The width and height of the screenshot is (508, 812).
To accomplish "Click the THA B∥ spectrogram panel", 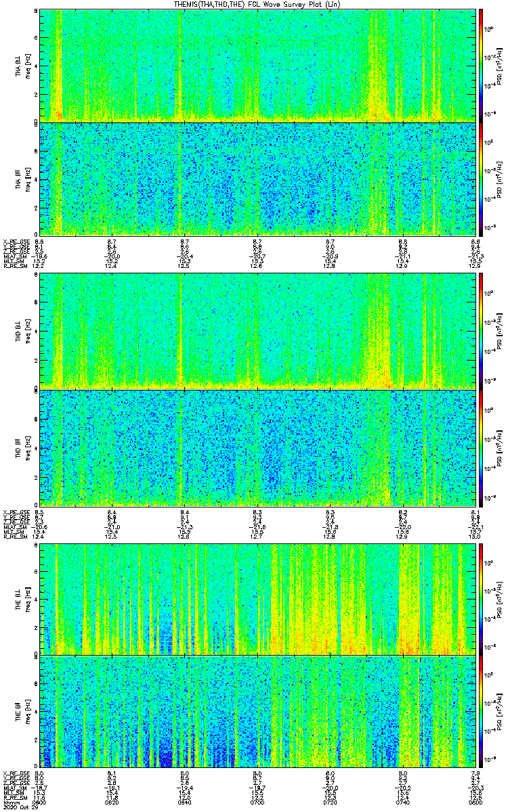I will point(257,179).
